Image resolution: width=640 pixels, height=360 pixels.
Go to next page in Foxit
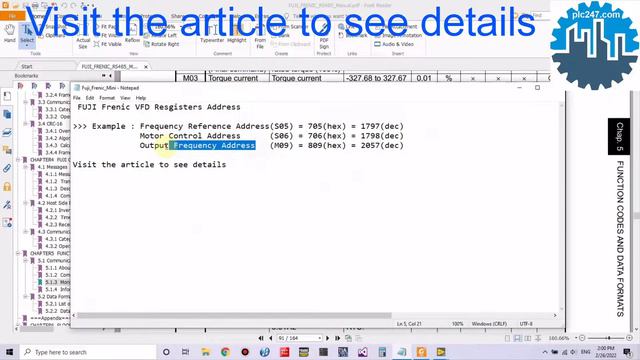click(x=327, y=338)
